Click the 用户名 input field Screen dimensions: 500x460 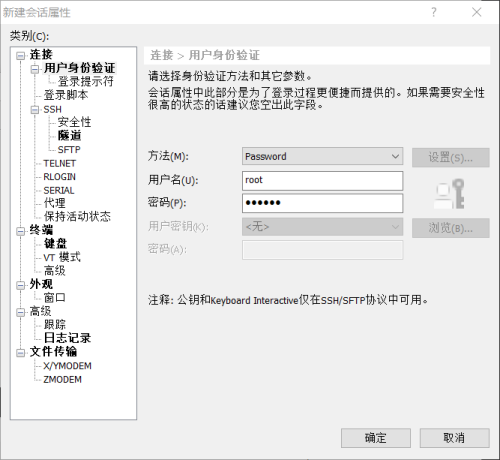coord(322,181)
